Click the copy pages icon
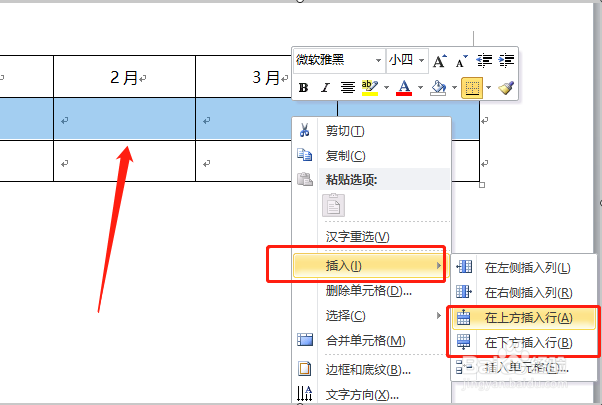Viewport: 602px width, 405px height. pos(305,155)
